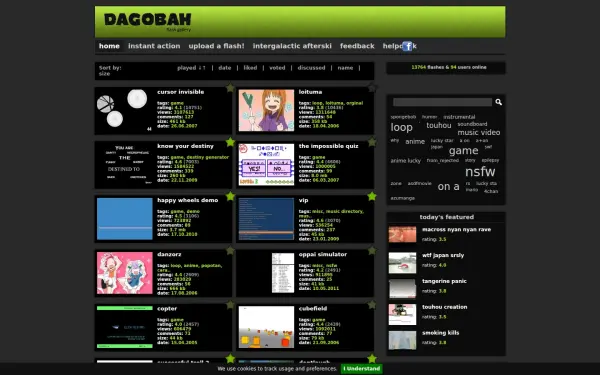Image resolution: width=600 pixels, height=375 pixels.
Task: Open the impossible quiz title link
Action: point(328,146)
